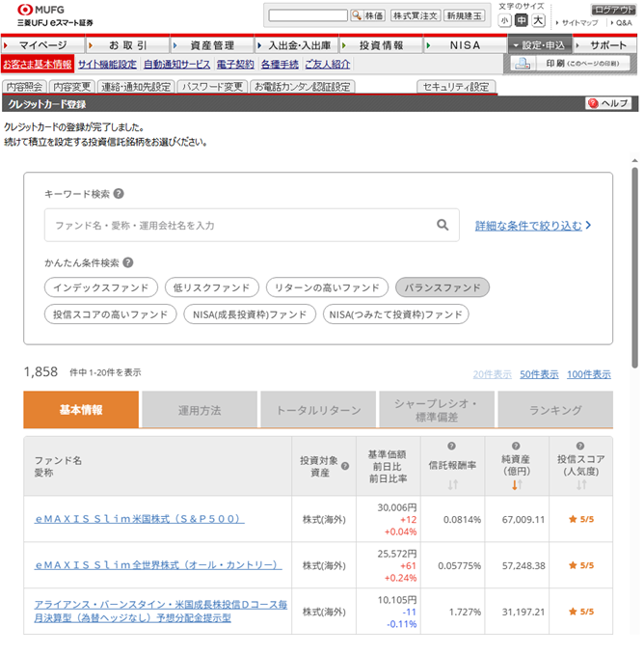
Task: Open サイト機能設定 link
Action: (107, 65)
